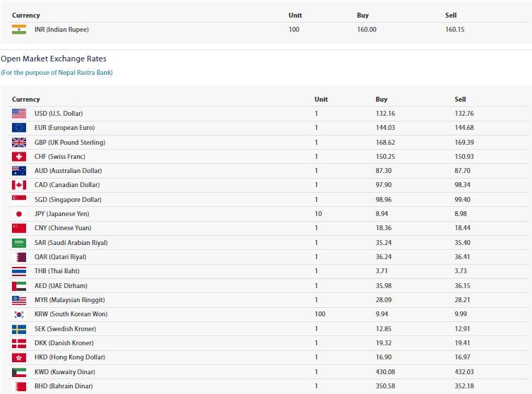Select the KWD buy rate 430.08
This screenshot has height=394, width=532.
click(386, 372)
